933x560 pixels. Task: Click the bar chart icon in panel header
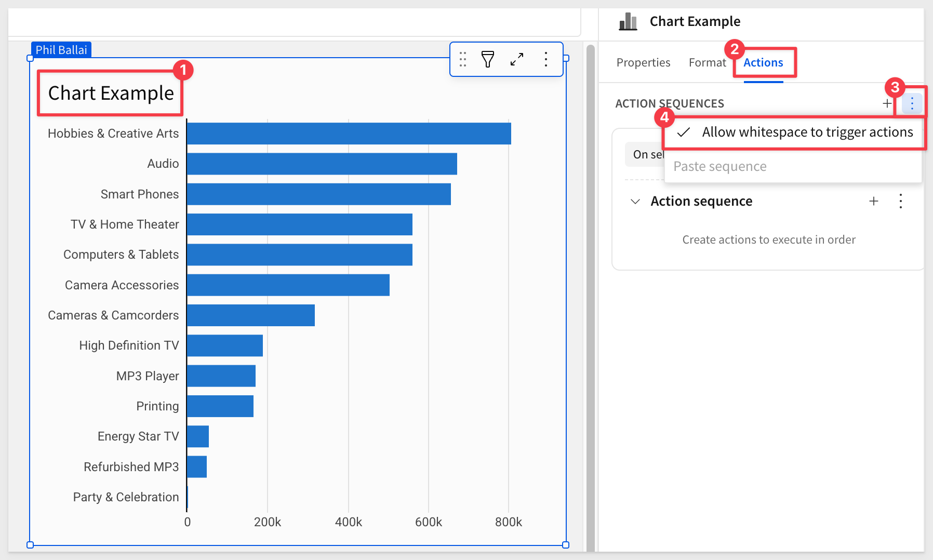(x=628, y=22)
